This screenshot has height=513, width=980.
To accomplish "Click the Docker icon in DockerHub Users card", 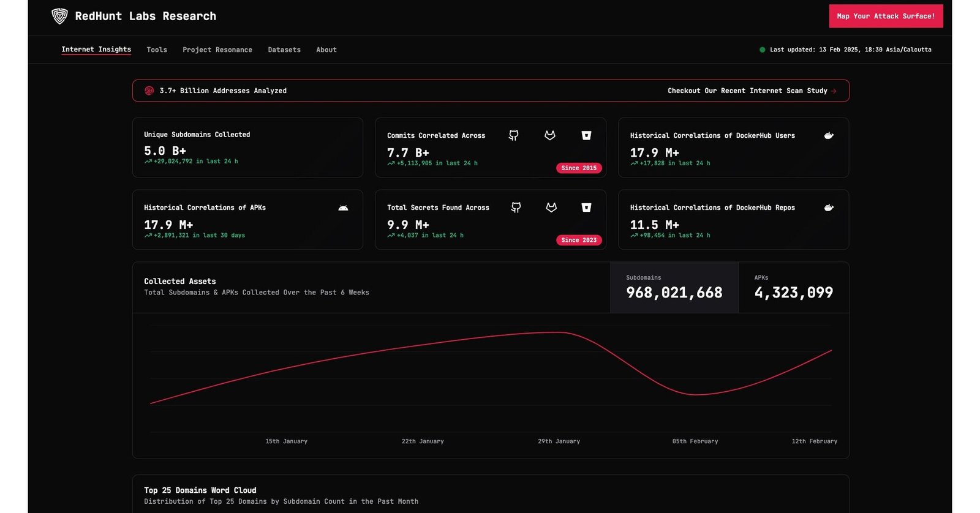I will (829, 135).
